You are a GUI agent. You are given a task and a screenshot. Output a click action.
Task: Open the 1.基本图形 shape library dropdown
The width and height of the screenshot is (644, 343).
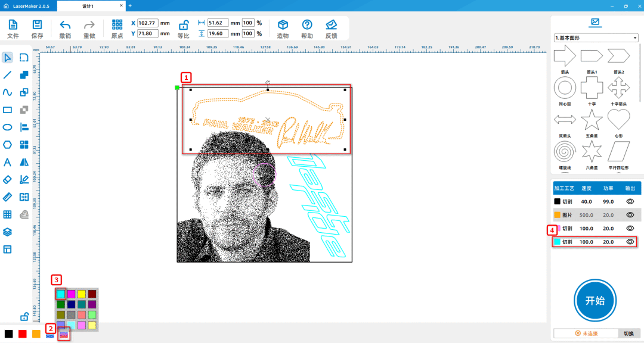click(x=596, y=38)
